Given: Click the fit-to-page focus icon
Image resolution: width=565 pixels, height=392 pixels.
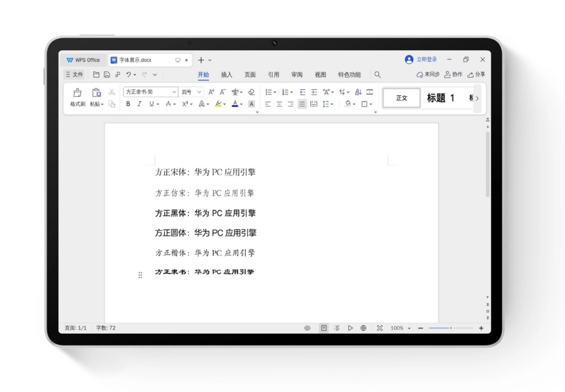Looking at the screenshot, I should coord(380,328).
